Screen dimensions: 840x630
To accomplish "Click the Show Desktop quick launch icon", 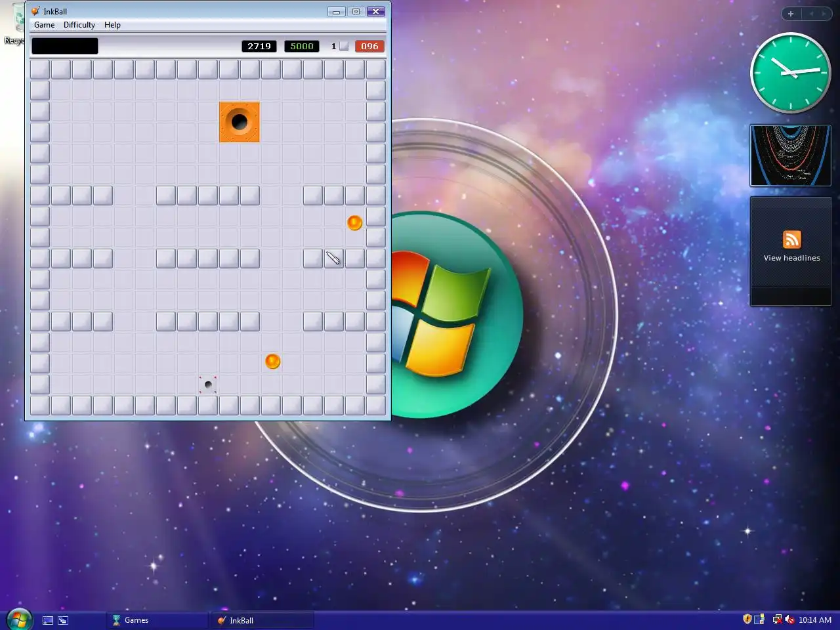I will tap(48, 620).
